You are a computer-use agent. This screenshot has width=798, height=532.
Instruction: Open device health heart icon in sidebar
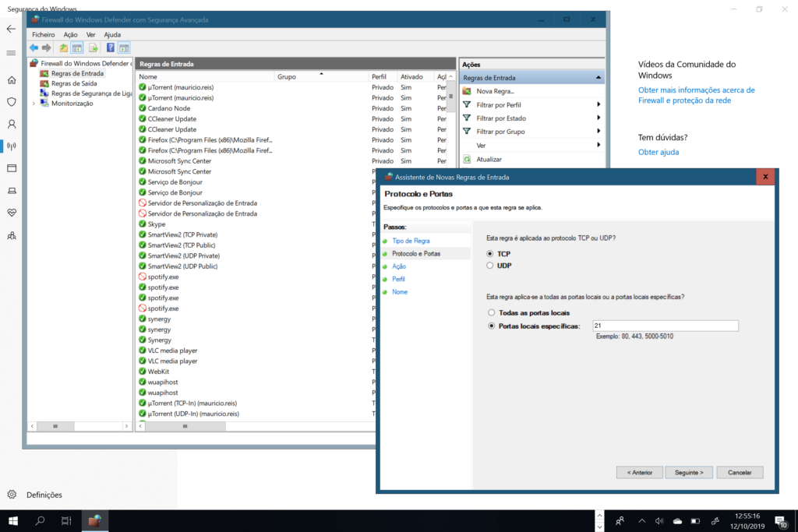[x=12, y=213]
